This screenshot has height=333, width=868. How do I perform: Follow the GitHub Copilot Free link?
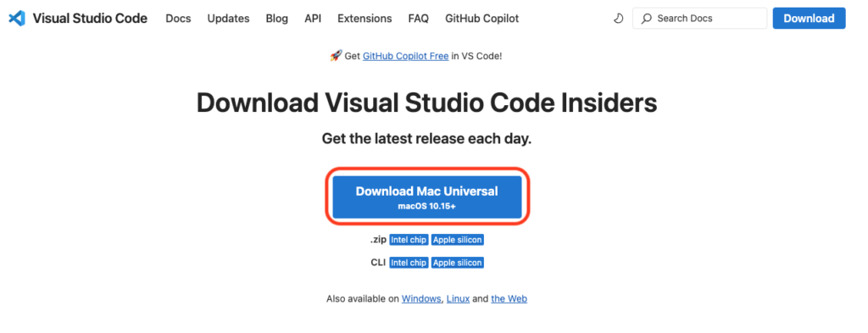(x=406, y=56)
